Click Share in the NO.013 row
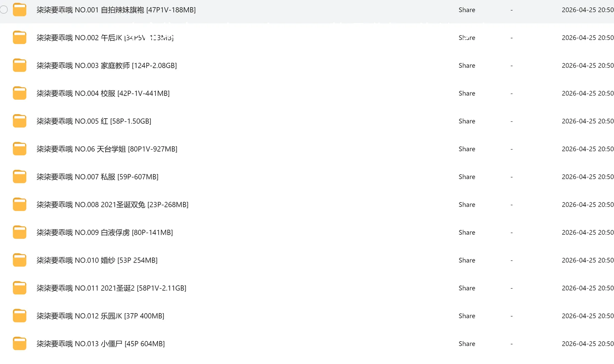This screenshot has height=364, width=614. point(467,344)
